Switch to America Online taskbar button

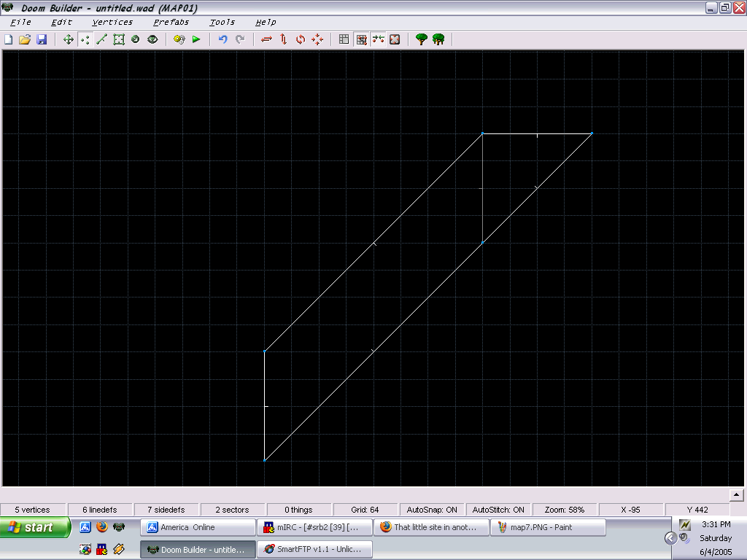[198, 527]
